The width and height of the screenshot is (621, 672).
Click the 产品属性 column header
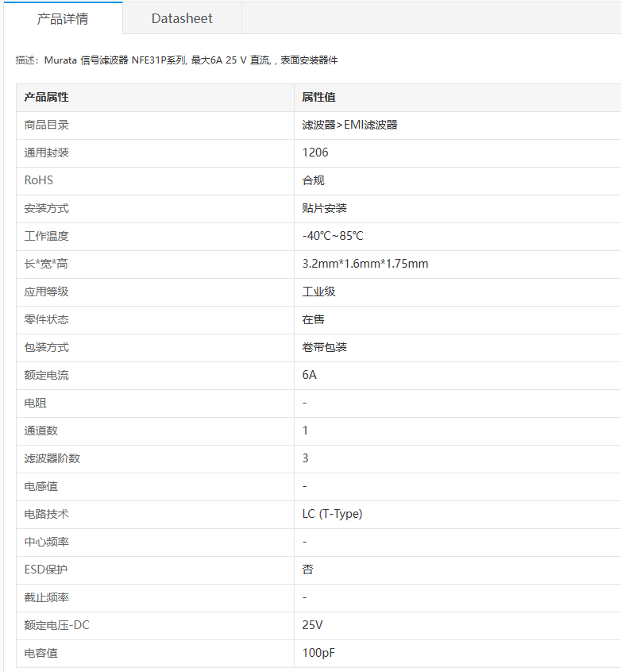(46, 97)
